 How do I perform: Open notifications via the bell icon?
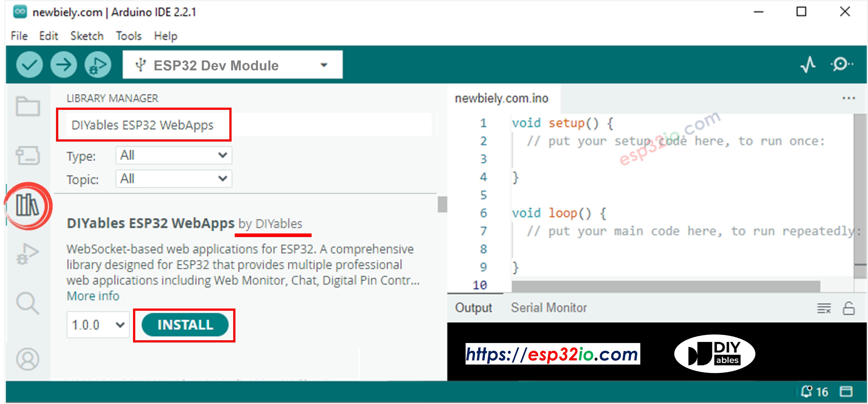point(807,391)
